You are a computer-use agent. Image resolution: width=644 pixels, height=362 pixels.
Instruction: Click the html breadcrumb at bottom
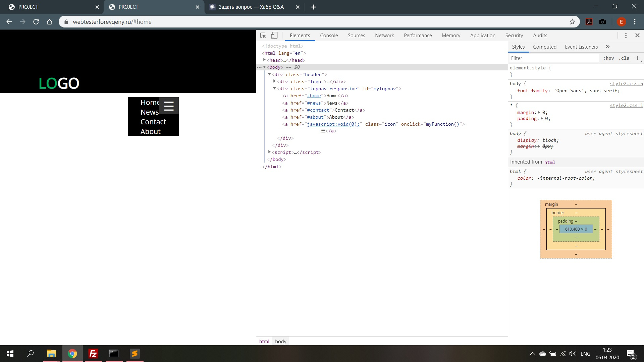tap(264, 341)
